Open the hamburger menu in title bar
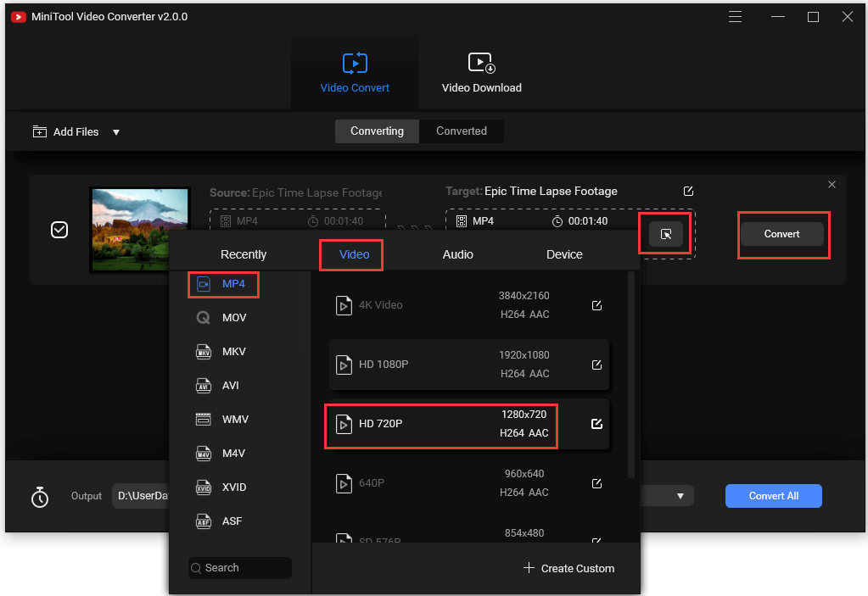The image size is (868, 596). point(735,17)
